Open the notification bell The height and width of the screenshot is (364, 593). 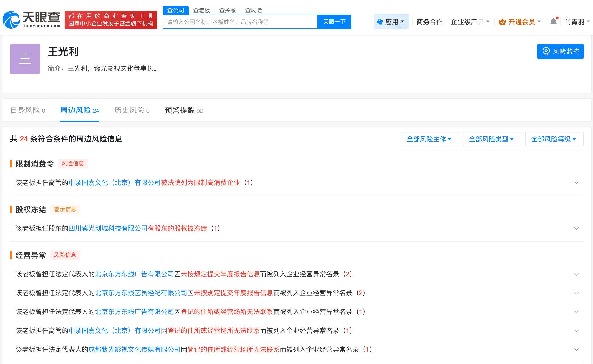coord(553,22)
